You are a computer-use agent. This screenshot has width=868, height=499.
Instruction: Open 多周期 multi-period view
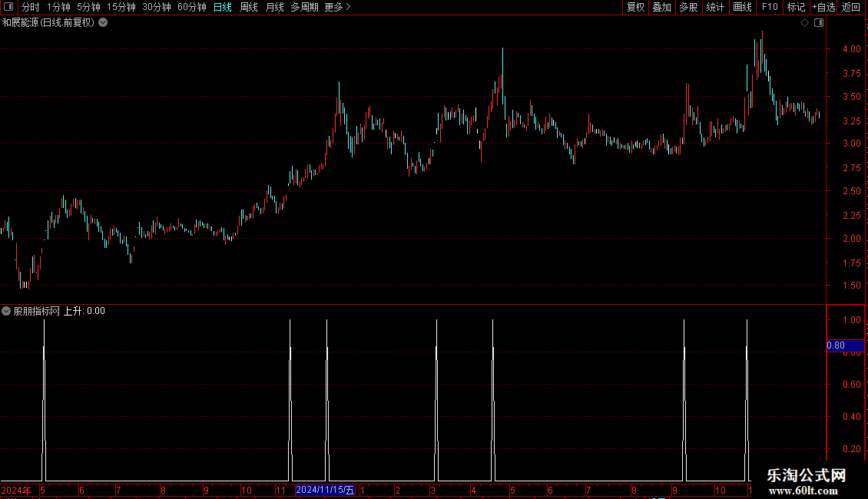(304, 7)
